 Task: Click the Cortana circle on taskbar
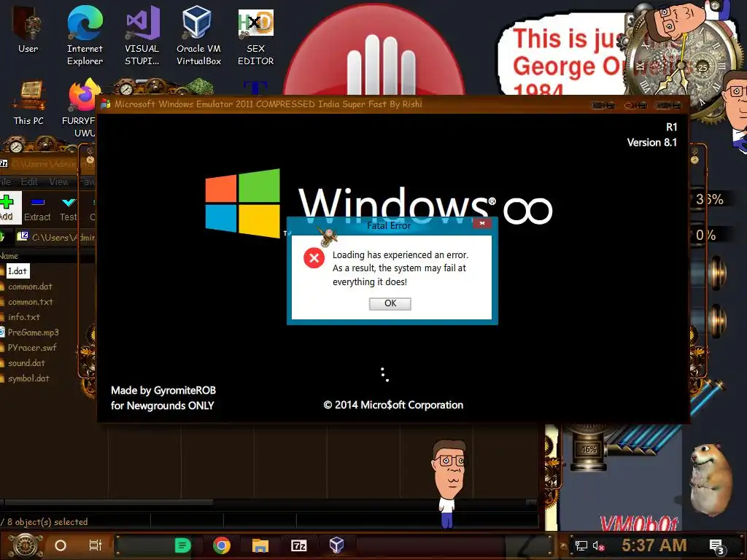tap(61, 545)
